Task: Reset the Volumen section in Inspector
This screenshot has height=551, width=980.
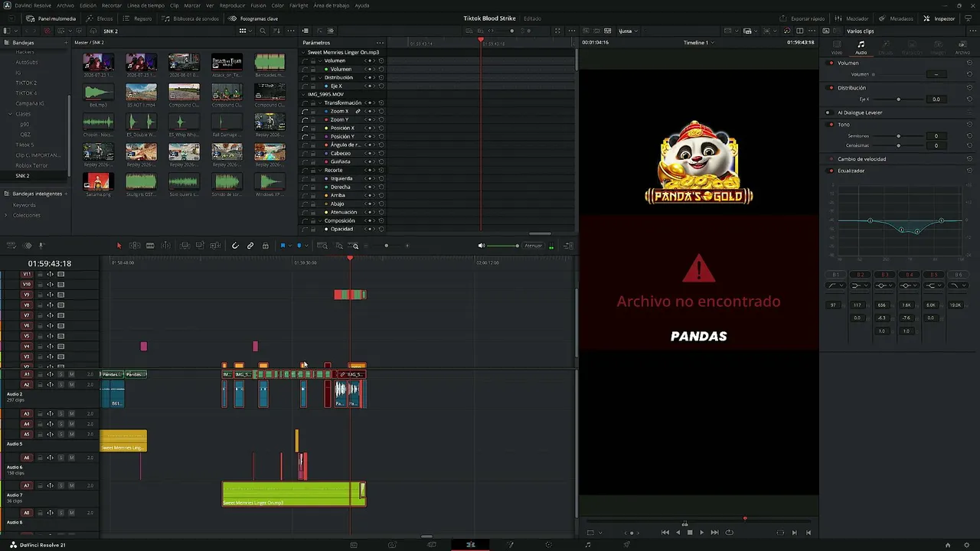Action: (x=969, y=63)
